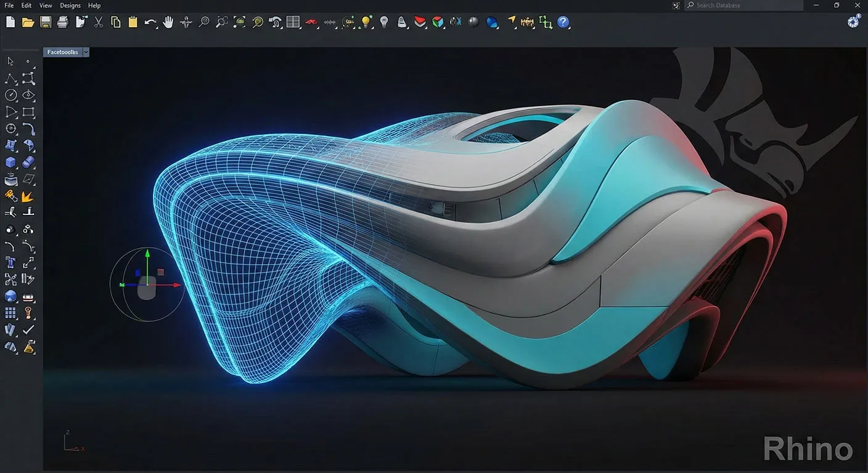This screenshot has height=473, width=868.
Task: Select the arrow selection tool in the sidebar
Action: pos(9,61)
